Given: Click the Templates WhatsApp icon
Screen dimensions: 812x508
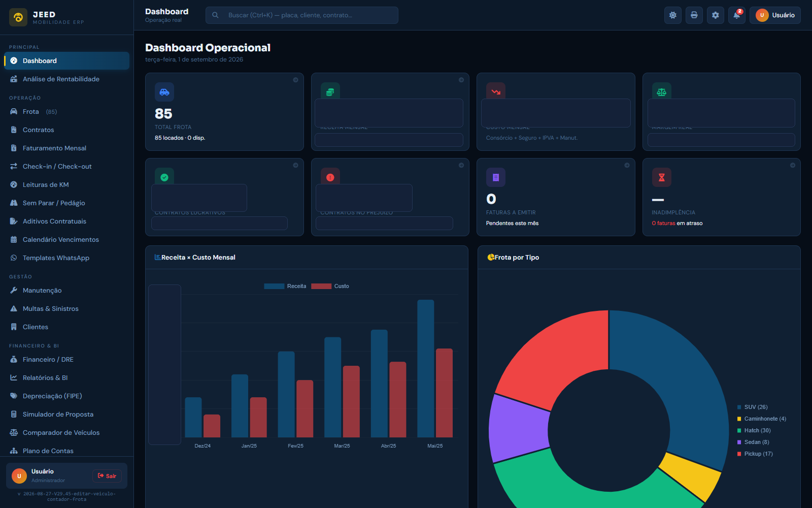Looking at the screenshot, I should tap(14, 258).
